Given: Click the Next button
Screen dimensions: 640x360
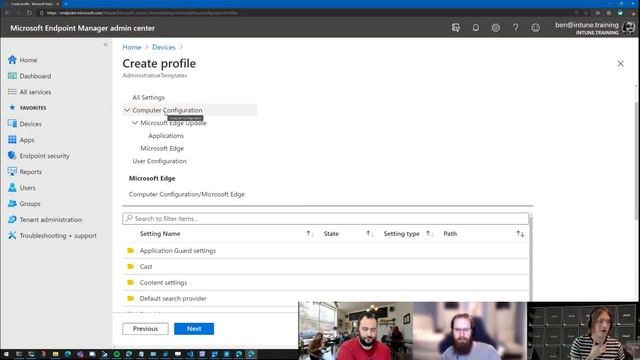Looking at the screenshot, I should click(194, 329).
